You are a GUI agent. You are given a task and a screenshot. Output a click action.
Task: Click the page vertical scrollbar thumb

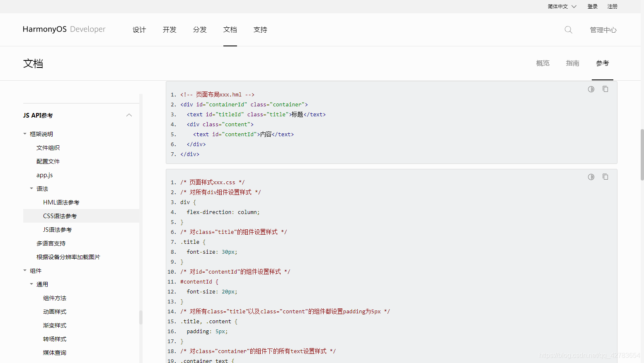point(642,155)
